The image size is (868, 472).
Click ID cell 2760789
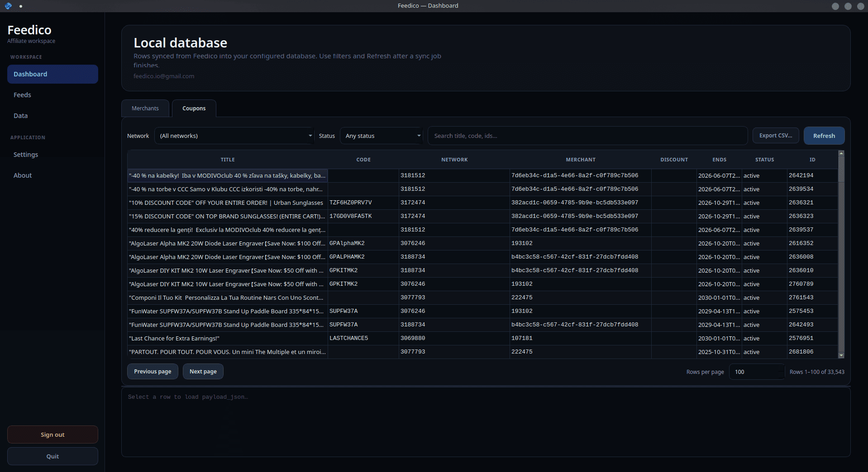pos(812,284)
